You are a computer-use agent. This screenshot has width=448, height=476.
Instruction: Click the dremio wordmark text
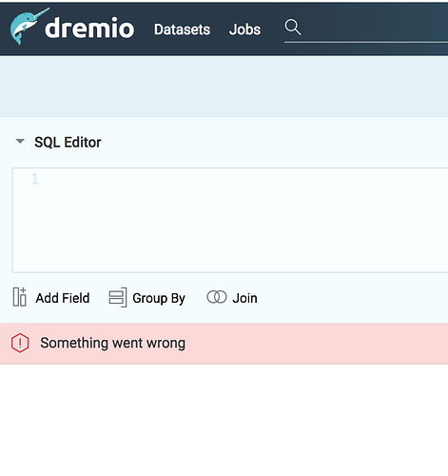89,28
